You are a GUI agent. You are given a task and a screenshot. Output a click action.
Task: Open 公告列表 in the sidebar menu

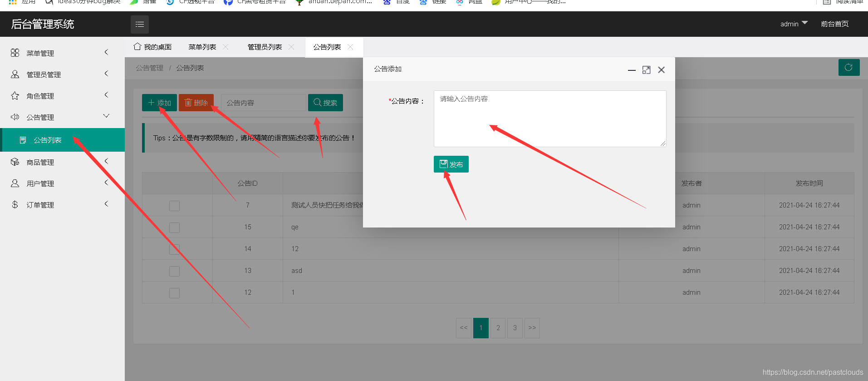pyautogui.click(x=63, y=140)
